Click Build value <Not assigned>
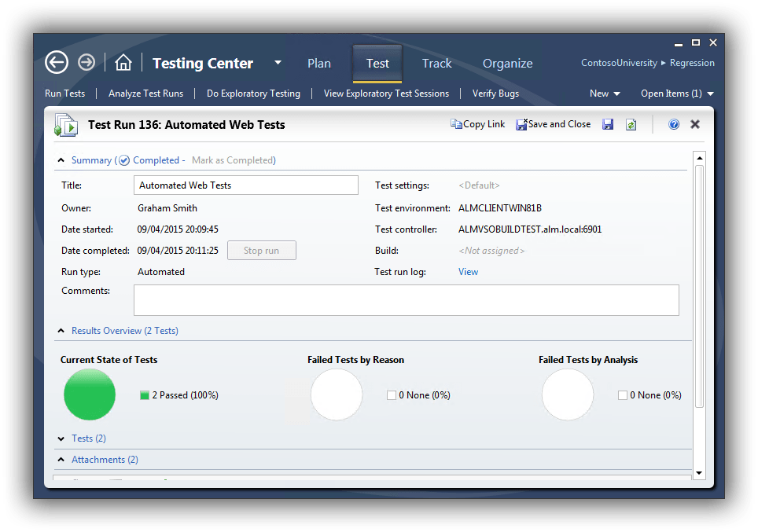Screen dimensions: 758x532 pos(491,251)
